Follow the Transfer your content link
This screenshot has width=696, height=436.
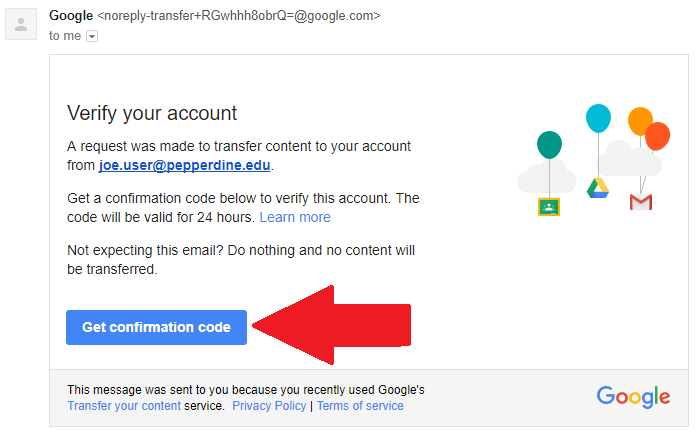[124, 406]
